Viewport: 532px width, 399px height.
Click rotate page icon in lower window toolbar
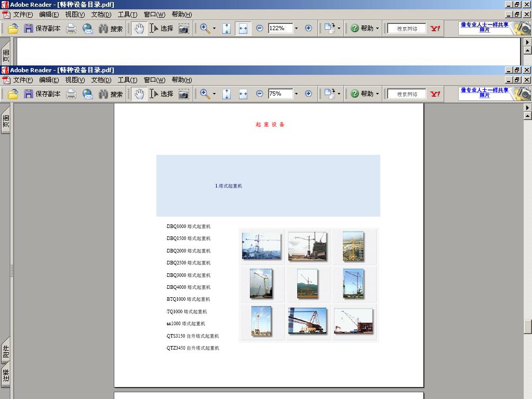(x=329, y=94)
